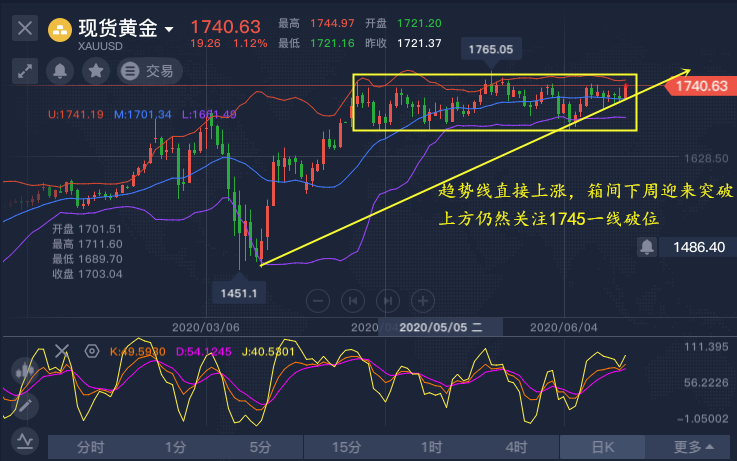The height and width of the screenshot is (461, 737).
Task: Step chart backward with previous icon
Action: coord(352,299)
